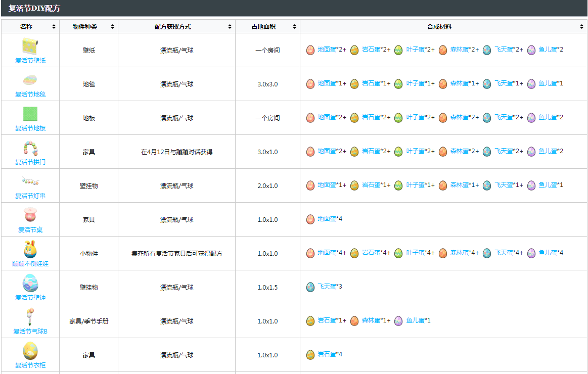Sort table by 合成材料 column arrows
The image size is (588, 374).
coord(581,27)
